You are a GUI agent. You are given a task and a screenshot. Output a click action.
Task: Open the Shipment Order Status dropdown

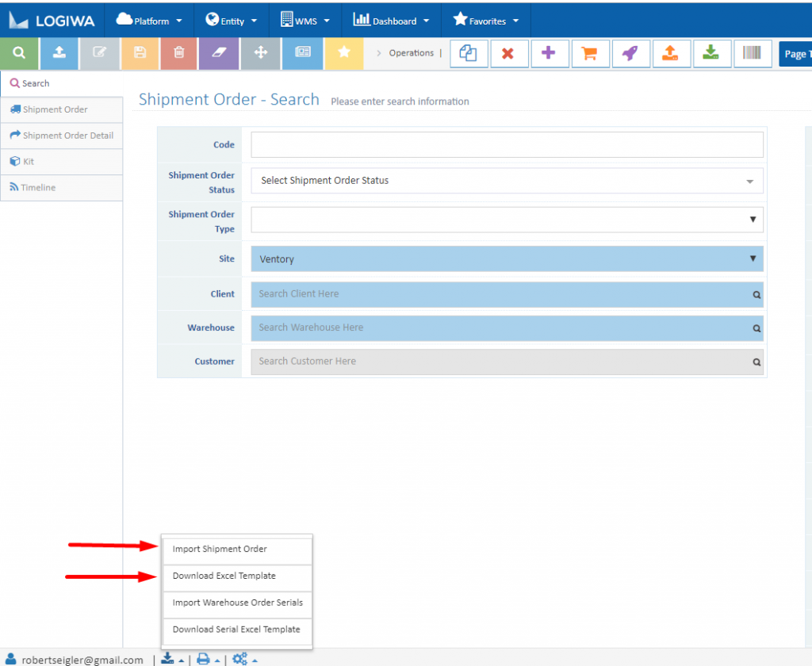pyautogui.click(x=507, y=181)
